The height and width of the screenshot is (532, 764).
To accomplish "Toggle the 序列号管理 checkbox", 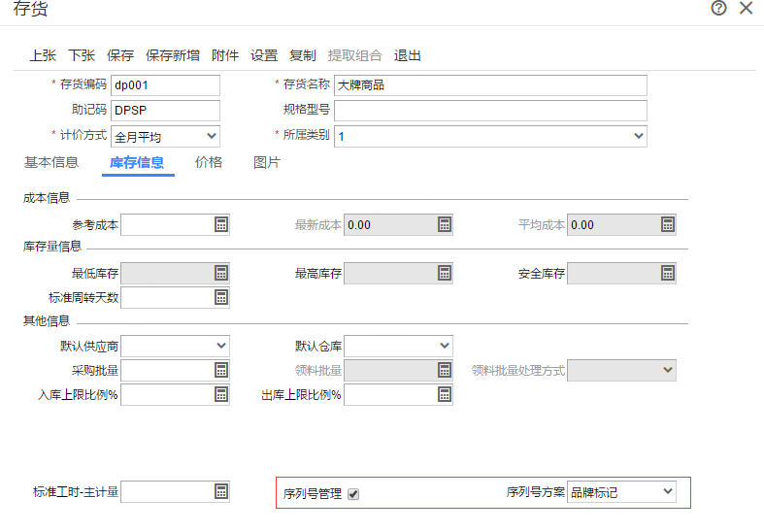I will (353, 493).
